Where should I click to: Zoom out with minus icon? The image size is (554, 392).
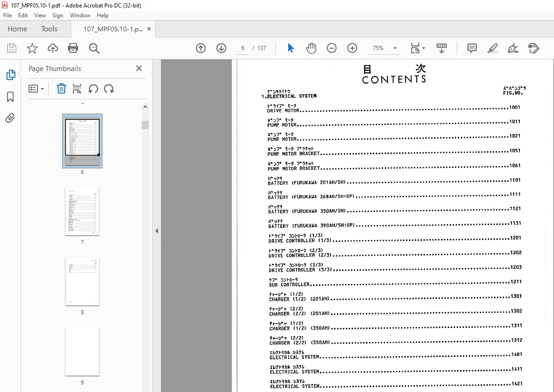point(331,48)
